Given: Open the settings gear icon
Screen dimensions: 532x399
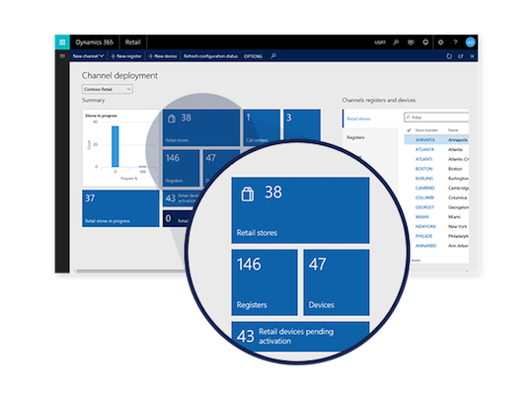Looking at the screenshot, I should coord(440,42).
